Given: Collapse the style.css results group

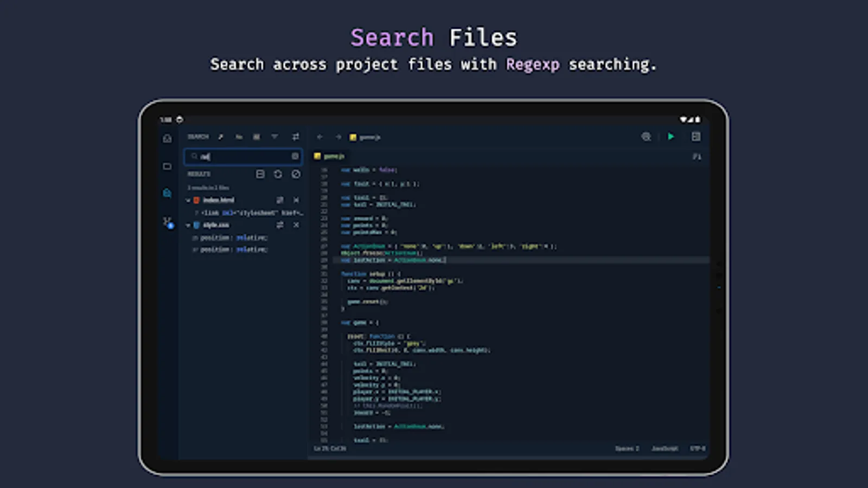Looking at the screenshot, I should point(188,224).
